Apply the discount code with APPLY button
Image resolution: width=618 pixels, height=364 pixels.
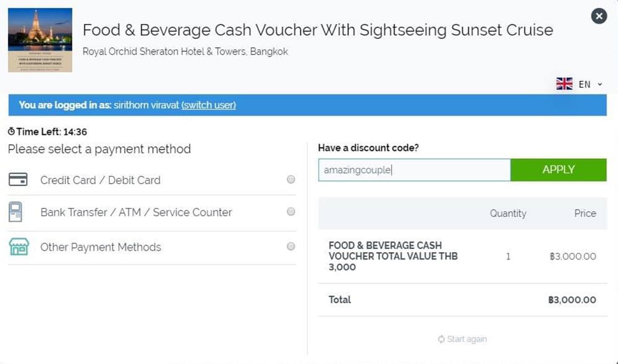point(559,170)
